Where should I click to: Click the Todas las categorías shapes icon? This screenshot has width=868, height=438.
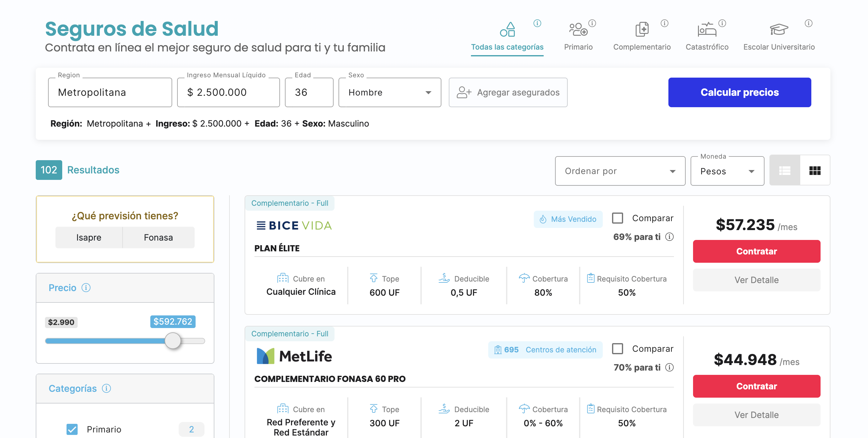507,29
